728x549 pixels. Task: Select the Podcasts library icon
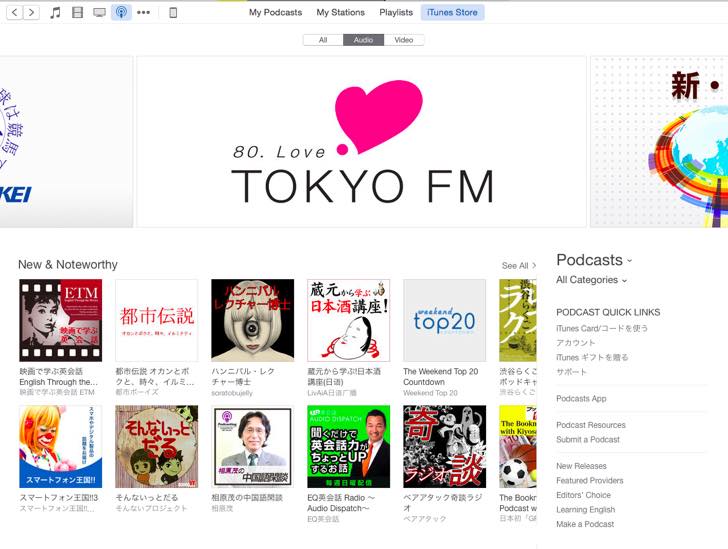pos(121,12)
